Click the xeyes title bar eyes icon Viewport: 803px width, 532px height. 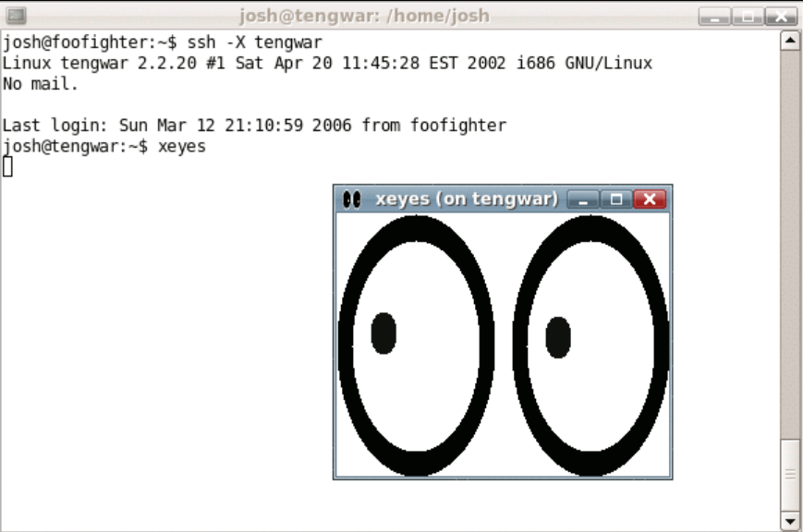click(350, 199)
